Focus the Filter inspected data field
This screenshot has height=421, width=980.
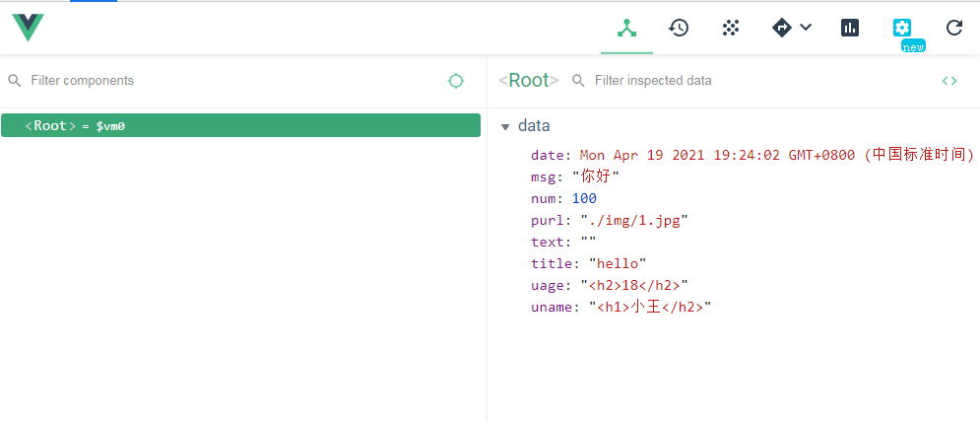point(749,81)
